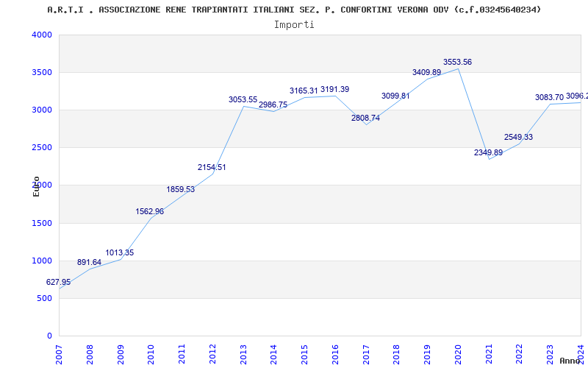The height and width of the screenshot is (368, 588).
Task: Click y-axis tick 1500
Action: coord(42,224)
